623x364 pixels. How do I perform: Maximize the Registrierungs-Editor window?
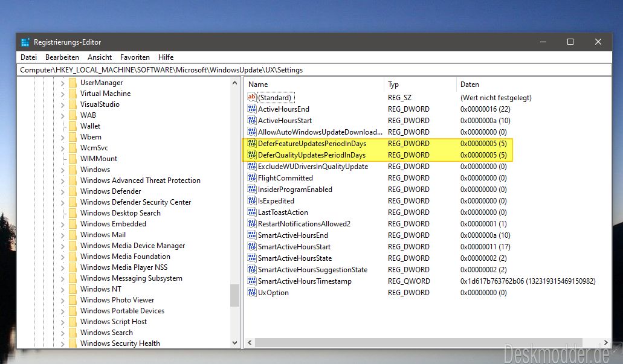click(570, 42)
